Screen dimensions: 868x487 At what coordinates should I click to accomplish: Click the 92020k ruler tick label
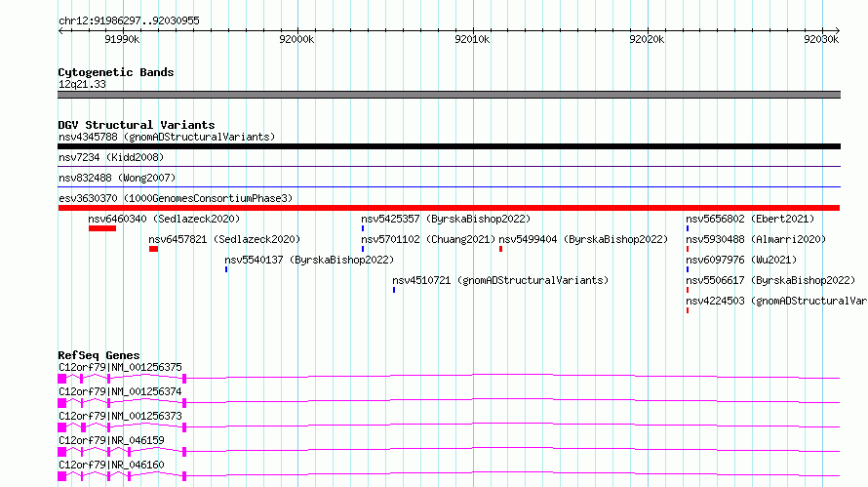pyautogui.click(x=647, y=39)
